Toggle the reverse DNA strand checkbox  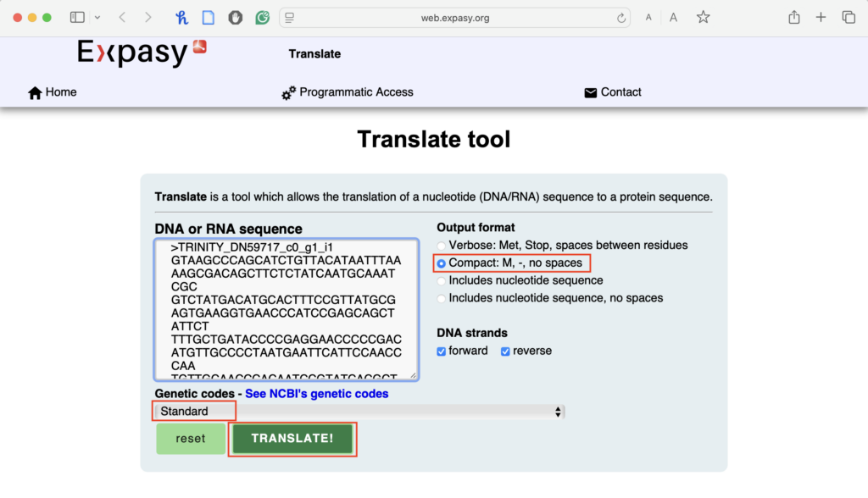[505, 351]
